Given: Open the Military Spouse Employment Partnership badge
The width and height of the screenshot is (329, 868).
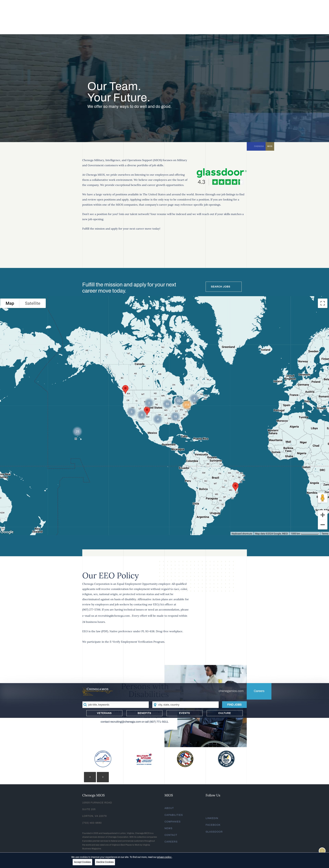Looking at the screenshot, I should (144, 759).
